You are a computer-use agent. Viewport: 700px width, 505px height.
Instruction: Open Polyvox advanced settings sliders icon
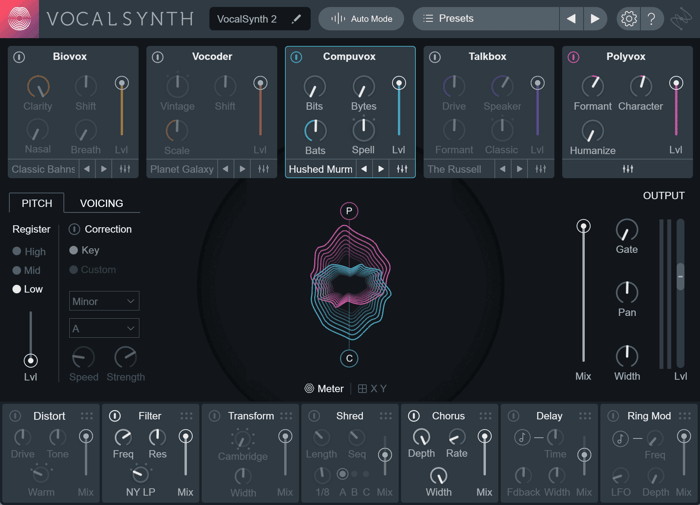[628, 169]
